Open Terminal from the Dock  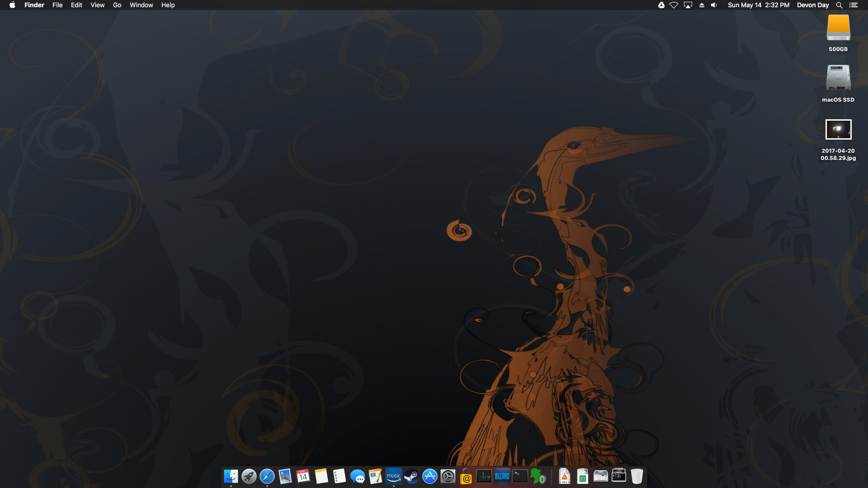tap(520, 476)
